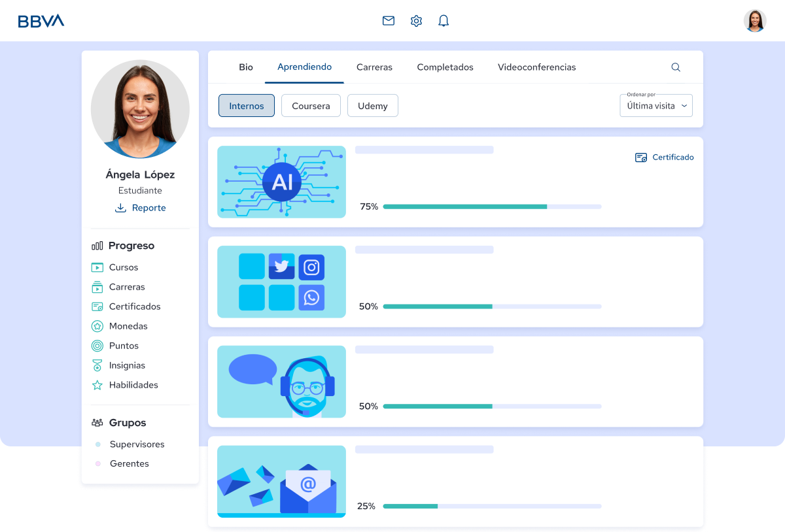Select the Coursera filter chip

pos(311,106)
